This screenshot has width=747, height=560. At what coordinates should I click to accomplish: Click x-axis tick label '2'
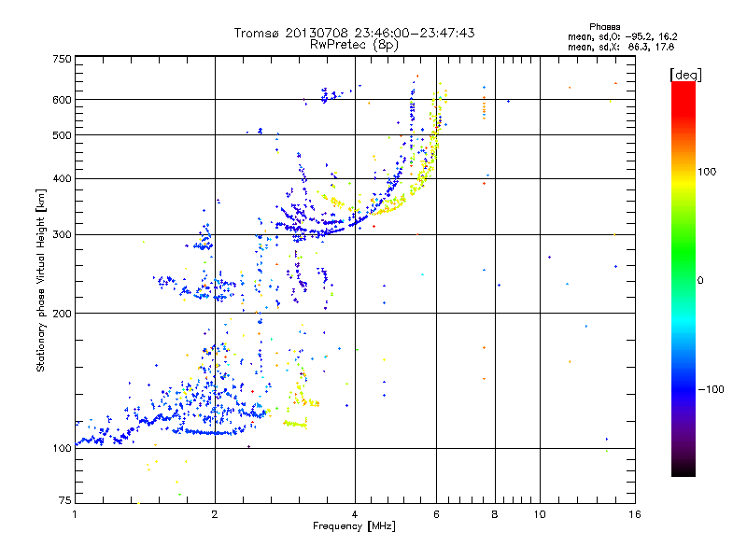(215, 514)
